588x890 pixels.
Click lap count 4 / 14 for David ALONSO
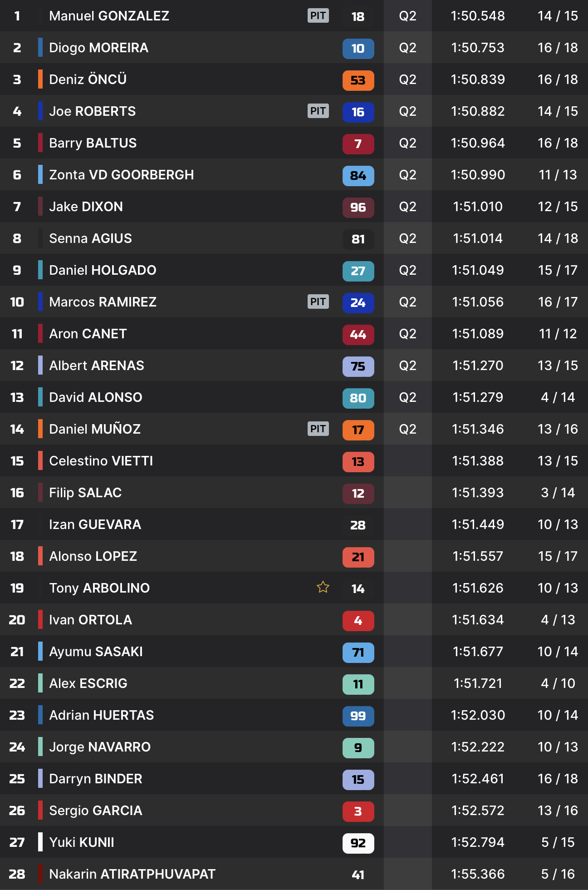pos(558,397)
